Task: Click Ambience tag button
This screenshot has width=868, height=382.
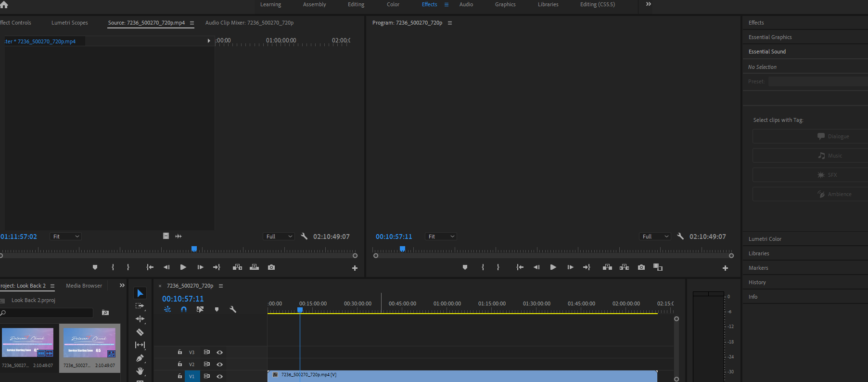Action: (x=810, y=194)
